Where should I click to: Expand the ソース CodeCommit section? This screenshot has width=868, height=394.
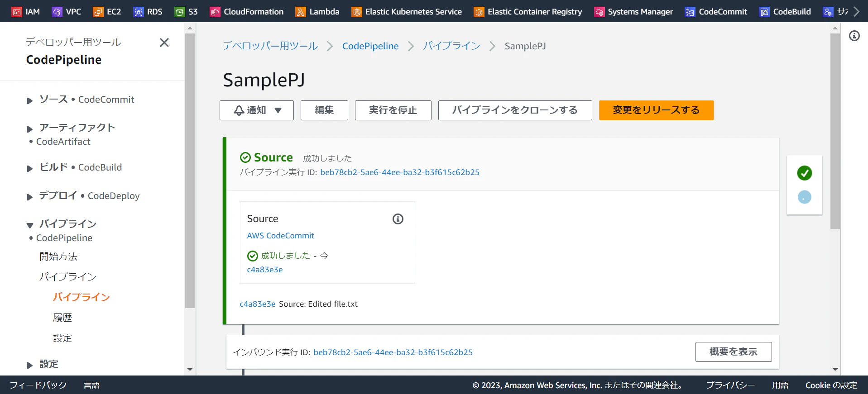(x=30, y=100)
